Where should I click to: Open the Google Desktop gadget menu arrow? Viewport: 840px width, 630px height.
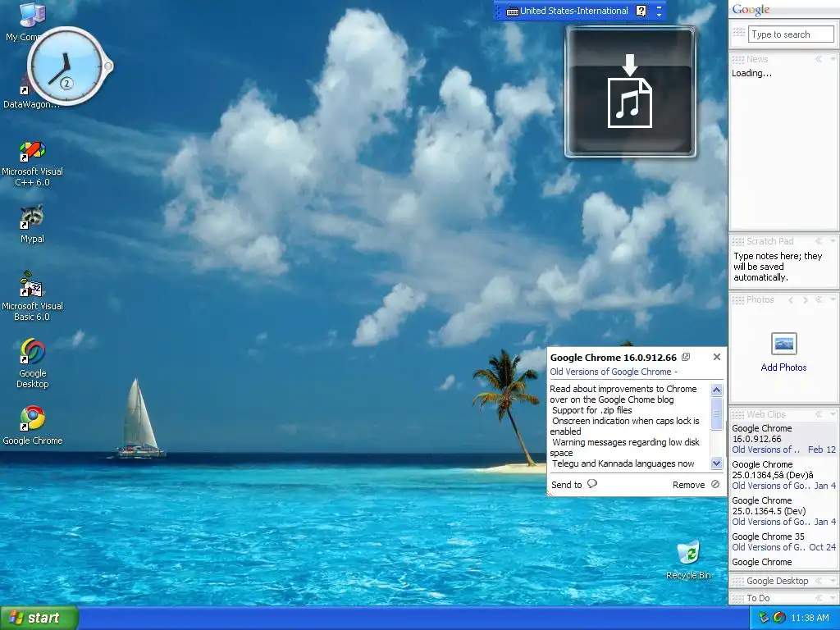point(833,581)
